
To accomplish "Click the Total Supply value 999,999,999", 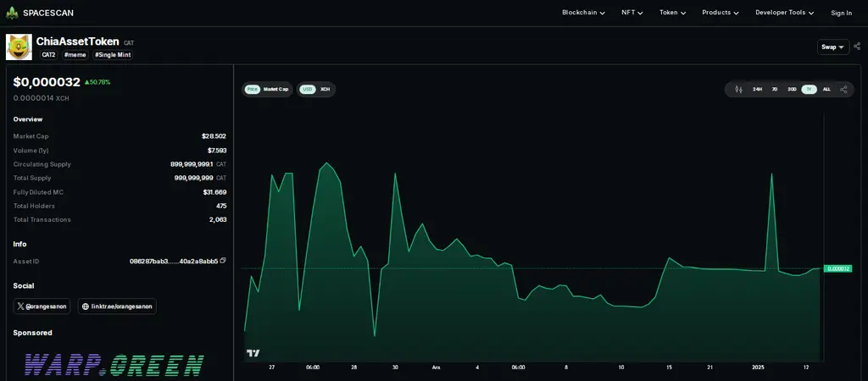I will [194, 178].
